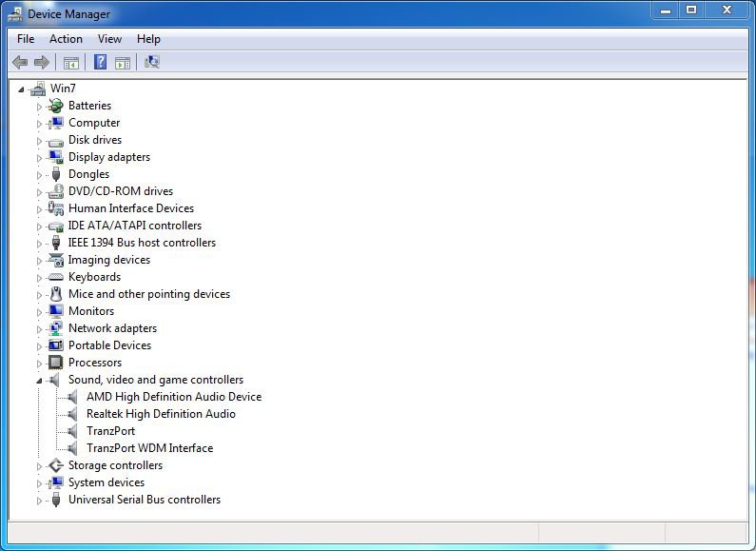Click the Back arrow toolbar icon
The height and width of the screenshot is (551, 756).
(19, 63)
